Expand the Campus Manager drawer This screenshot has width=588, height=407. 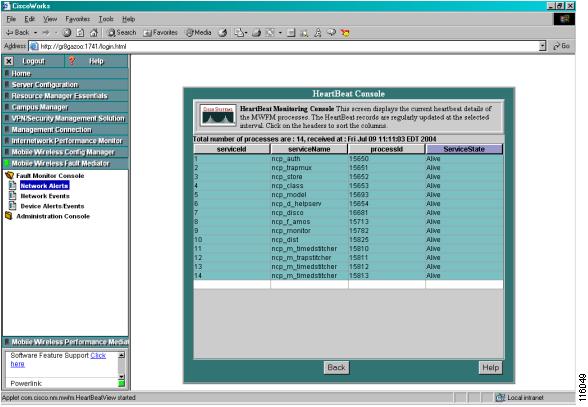point(65,107)
